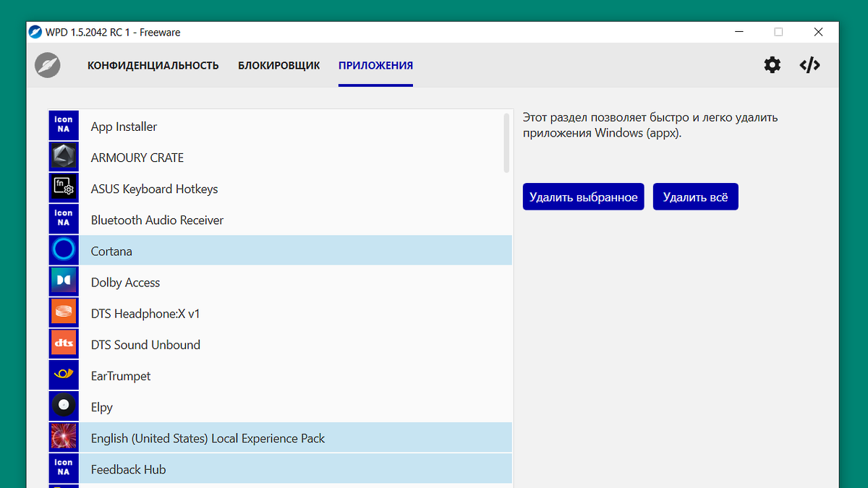
Task: Click the Feedback Hub placeholder icon
Action: click(x=64, y=468)
